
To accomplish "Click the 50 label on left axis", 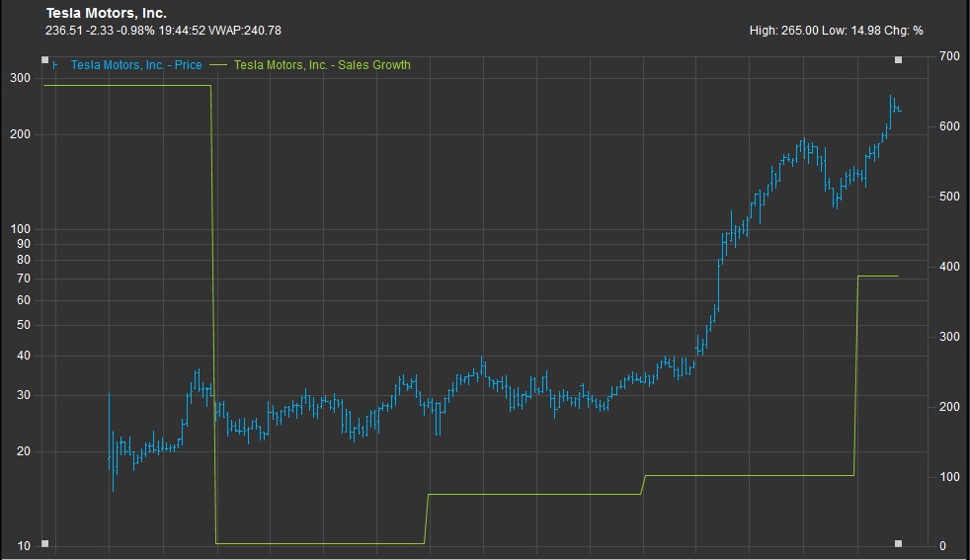I will pyautogui.click(x=24, y=325).
